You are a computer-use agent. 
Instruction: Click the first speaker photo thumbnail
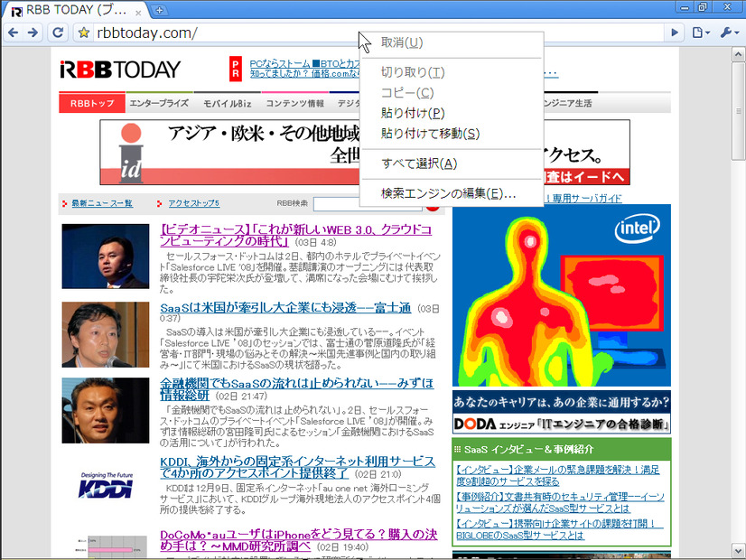click(x=106, y=256)
